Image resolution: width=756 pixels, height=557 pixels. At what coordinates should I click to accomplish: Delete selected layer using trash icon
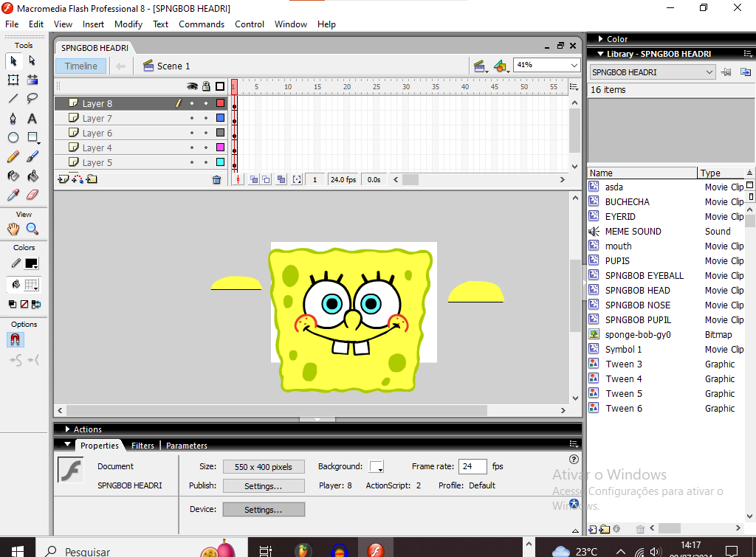(x=216, y=179)
